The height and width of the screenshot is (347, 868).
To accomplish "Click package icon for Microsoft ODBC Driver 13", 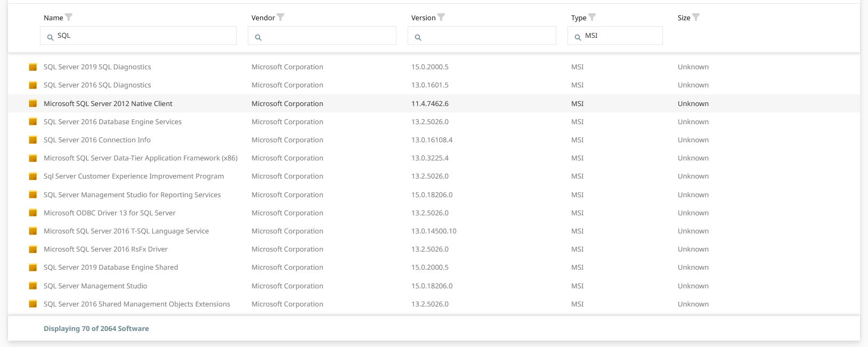I will [33, 213].
